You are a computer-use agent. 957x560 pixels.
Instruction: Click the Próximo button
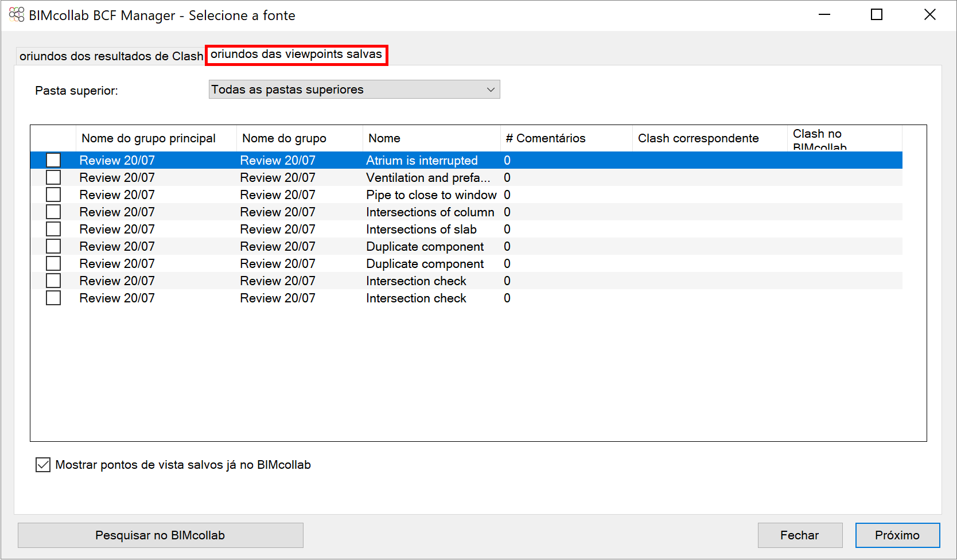pos(897,535)
